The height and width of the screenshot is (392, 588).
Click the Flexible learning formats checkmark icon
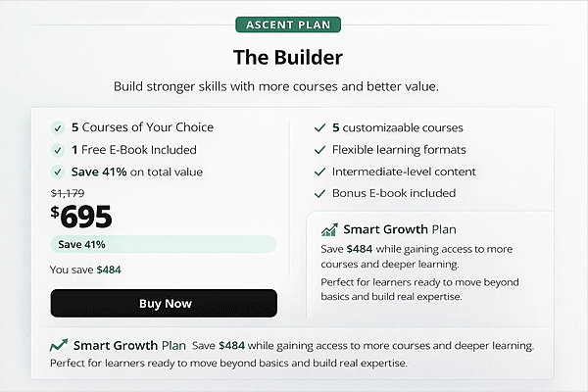(319, 150)
